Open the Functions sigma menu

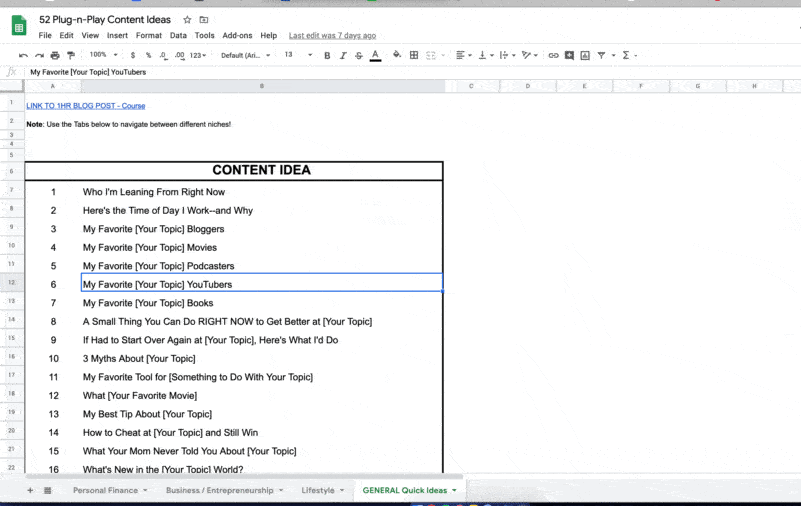(x=626, y=55)
